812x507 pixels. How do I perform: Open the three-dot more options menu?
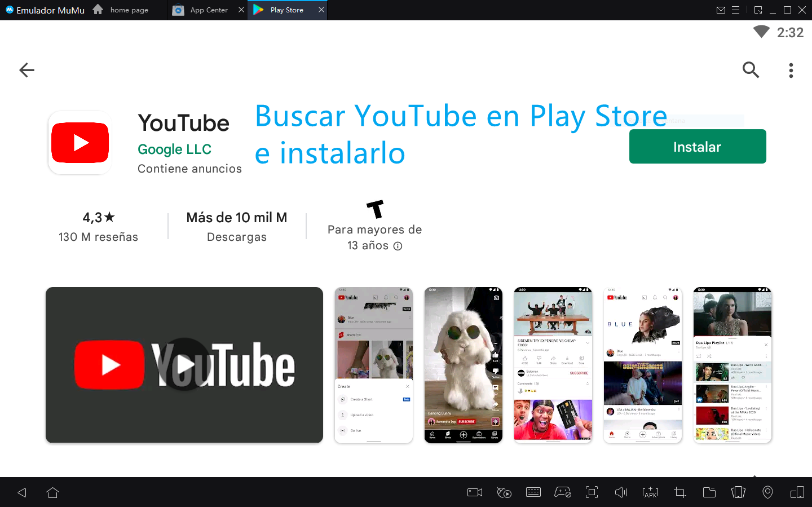pyautogui.click(x=791, y=70)
